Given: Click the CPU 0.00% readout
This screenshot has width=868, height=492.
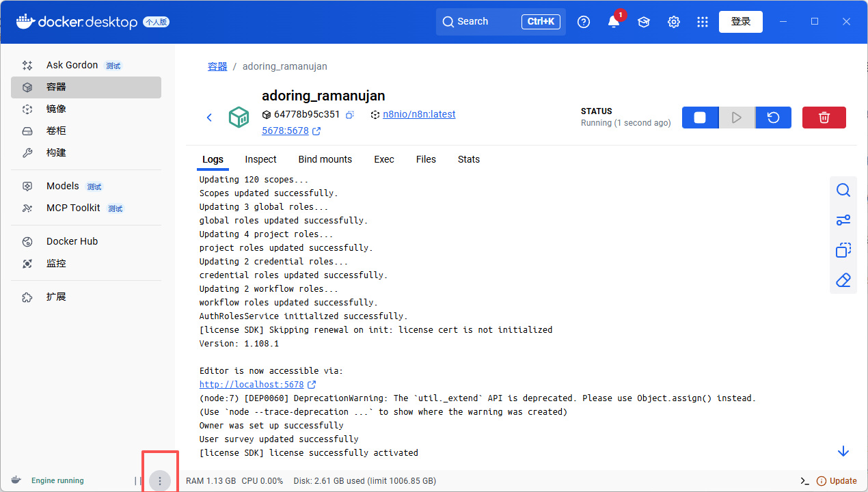Looking at the screenshot, I should (x=262, y=481).
